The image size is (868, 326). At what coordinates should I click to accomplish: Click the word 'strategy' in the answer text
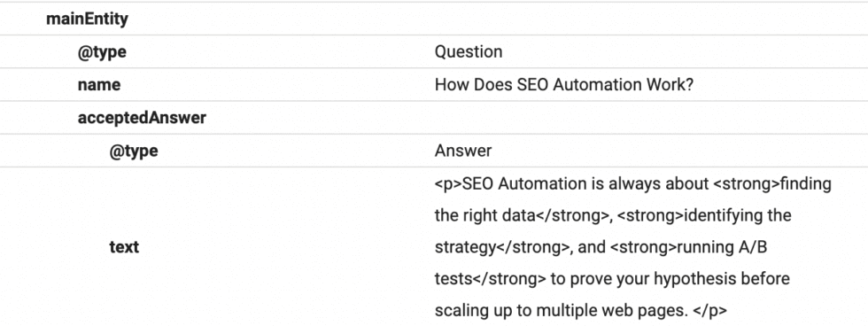[x=464, y=247]
